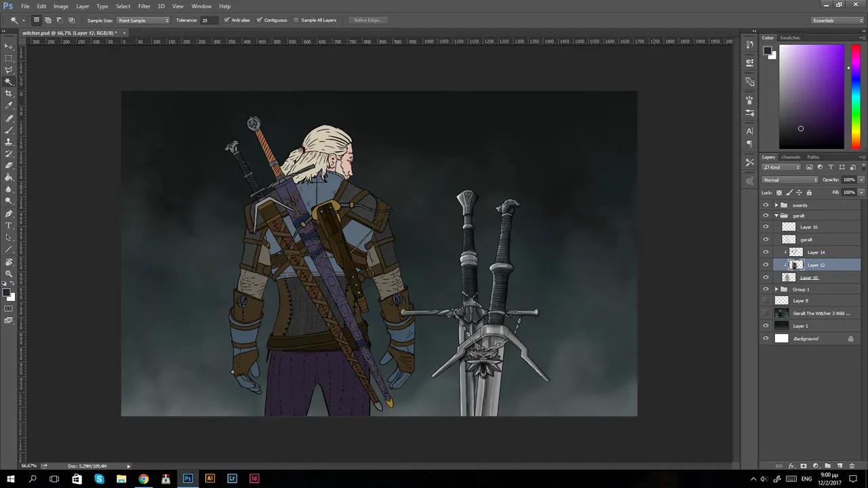This screenshot has height=488, width=868.
Task: Select the Magic Wand tool
Action: (x=9, y=82)
